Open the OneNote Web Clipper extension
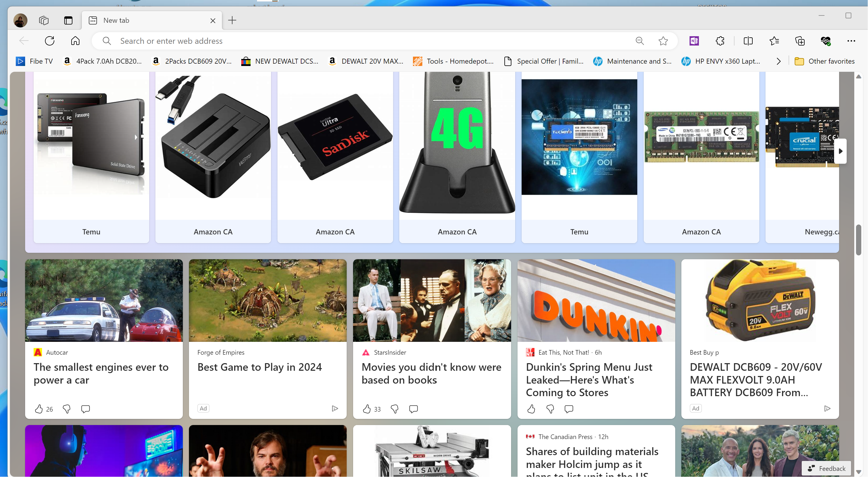This screenshot has width=868, height=477. click(694, 41)
